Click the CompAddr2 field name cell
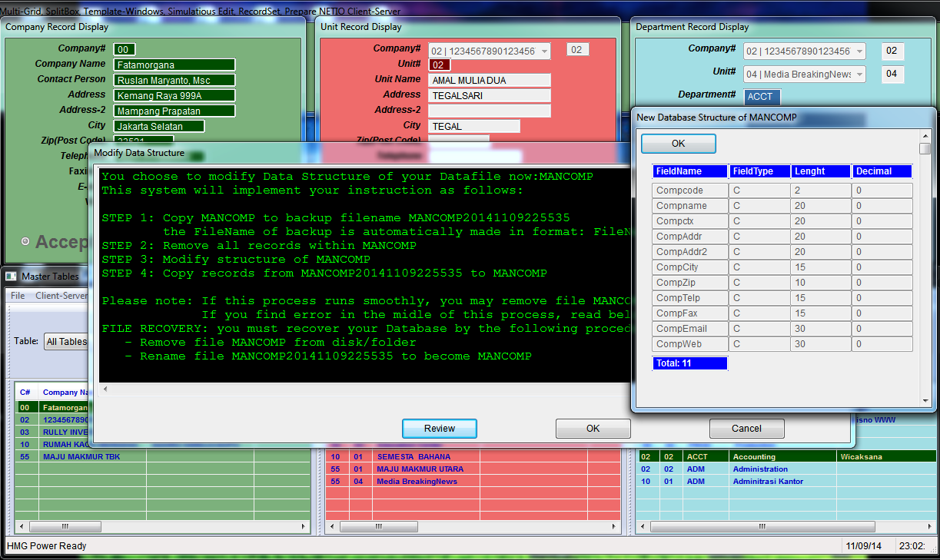Screen dimensions: 940x560 689,252
